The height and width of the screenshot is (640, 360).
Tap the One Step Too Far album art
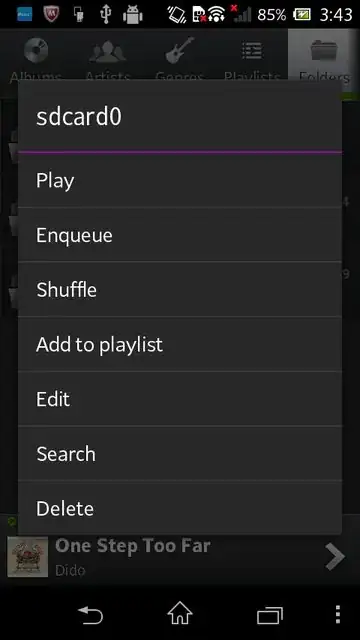click(x=27, y=557)
